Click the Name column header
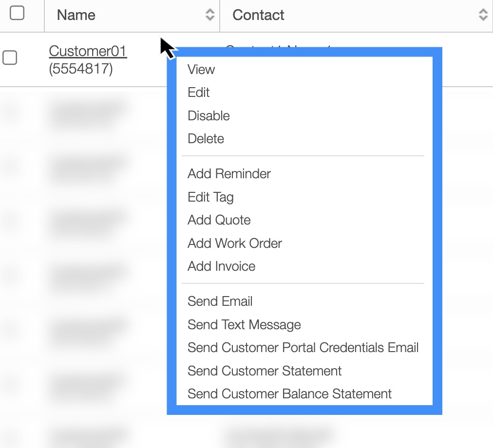This screenshot has height=448, width=493. [76, 15]
